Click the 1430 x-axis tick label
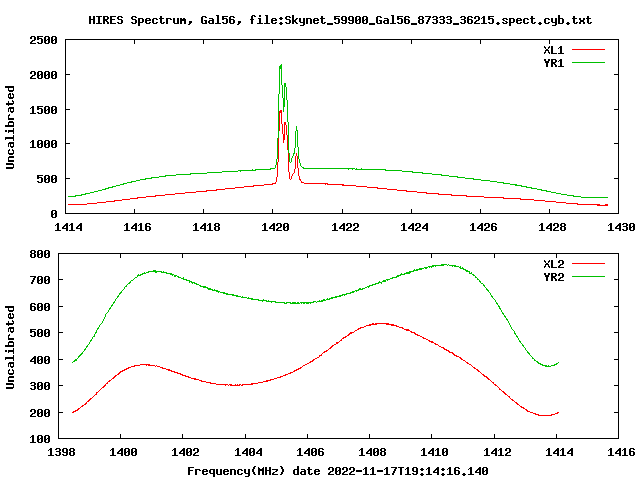This screenshot has width=640, height=480. coord(621,227)
